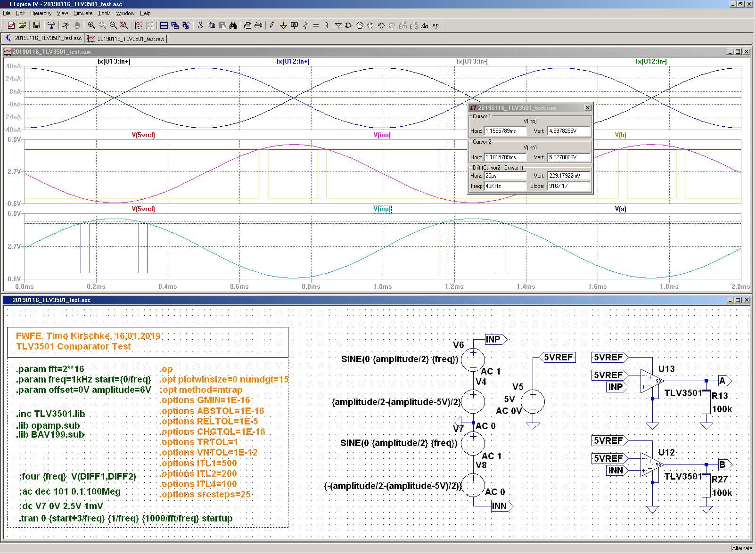756x554 pixels.
Task: Save the schematic with floppy icon
Action: [x=37, y=25]
